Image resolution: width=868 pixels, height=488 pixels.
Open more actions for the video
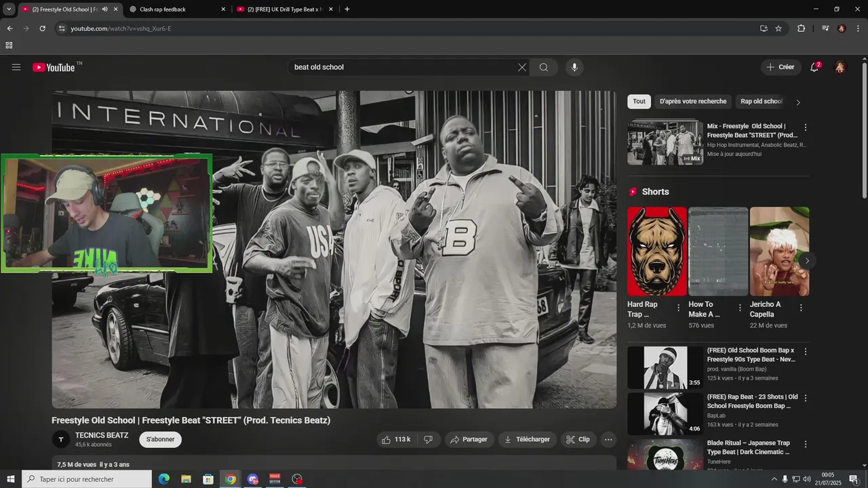coord(608,439)
